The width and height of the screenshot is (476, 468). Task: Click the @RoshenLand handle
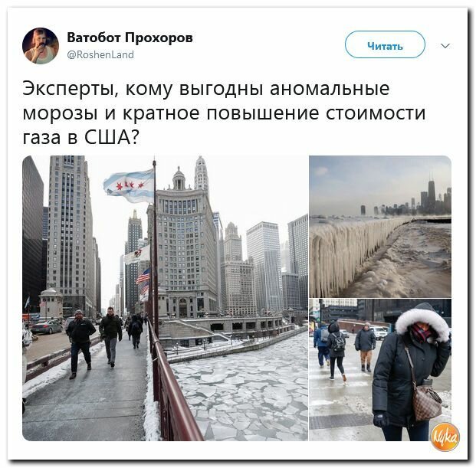(x=100, y=55)
